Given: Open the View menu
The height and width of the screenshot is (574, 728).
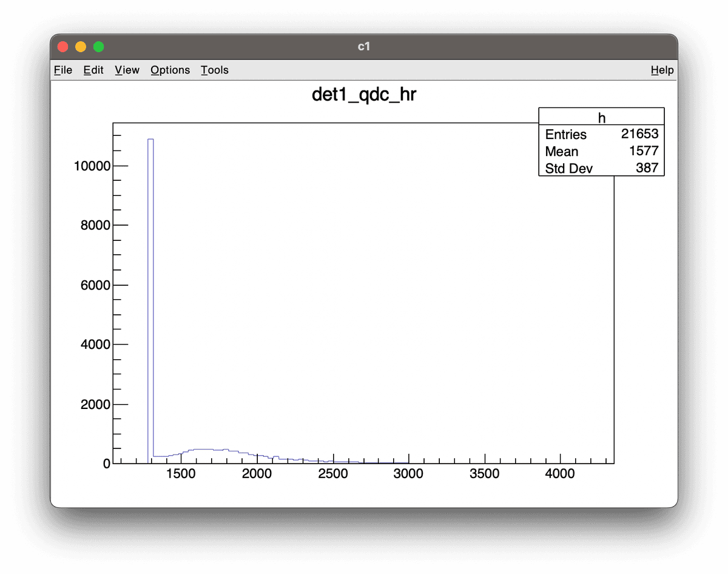Looking at the screenshot, I should (127, 70).
